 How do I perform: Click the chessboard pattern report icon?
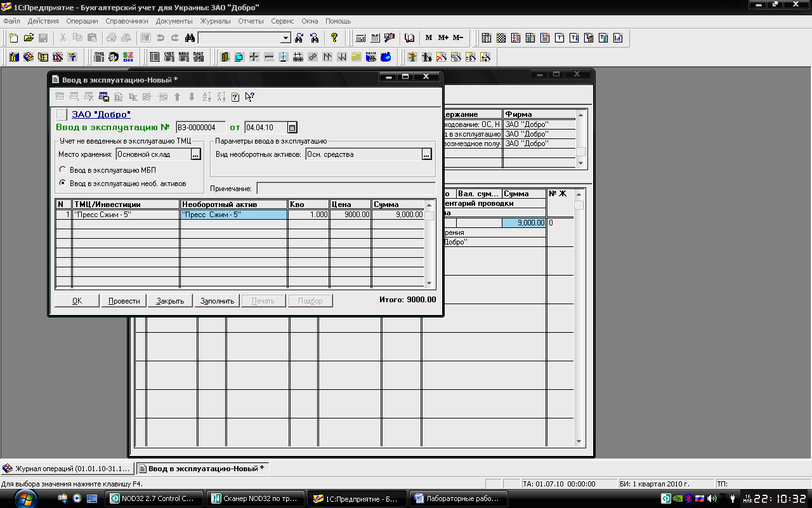click(501, 37)
